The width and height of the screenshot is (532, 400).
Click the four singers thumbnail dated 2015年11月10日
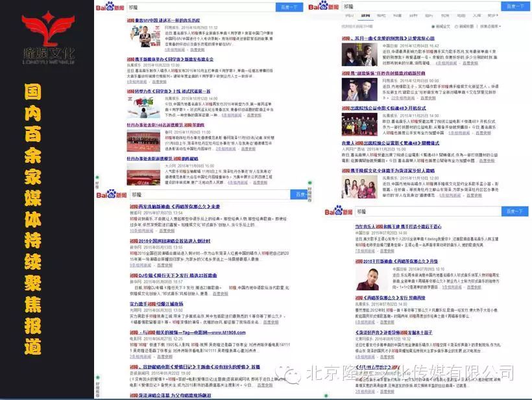tap(359, 187)
